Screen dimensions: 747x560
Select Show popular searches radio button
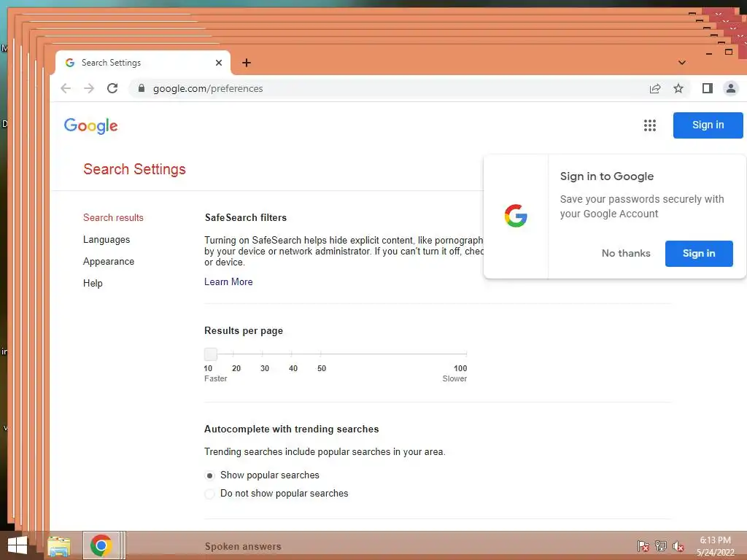click(x=209, y=475)
